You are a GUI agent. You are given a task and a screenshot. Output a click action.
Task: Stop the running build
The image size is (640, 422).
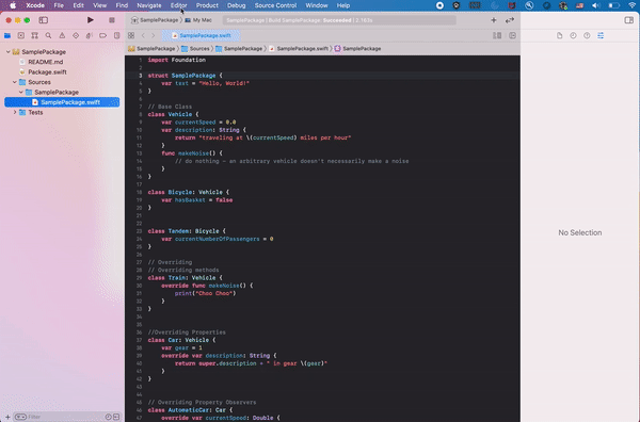click(112, 20)
